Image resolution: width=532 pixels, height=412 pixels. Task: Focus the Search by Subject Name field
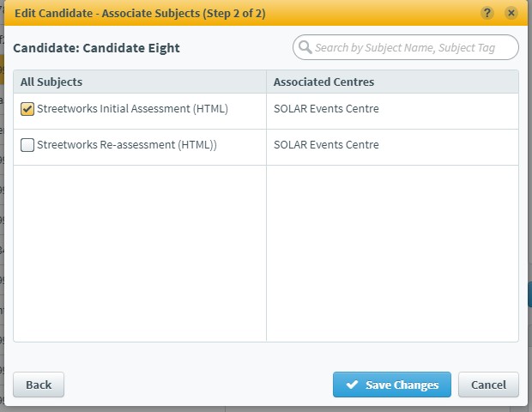(x=406, y=47)
